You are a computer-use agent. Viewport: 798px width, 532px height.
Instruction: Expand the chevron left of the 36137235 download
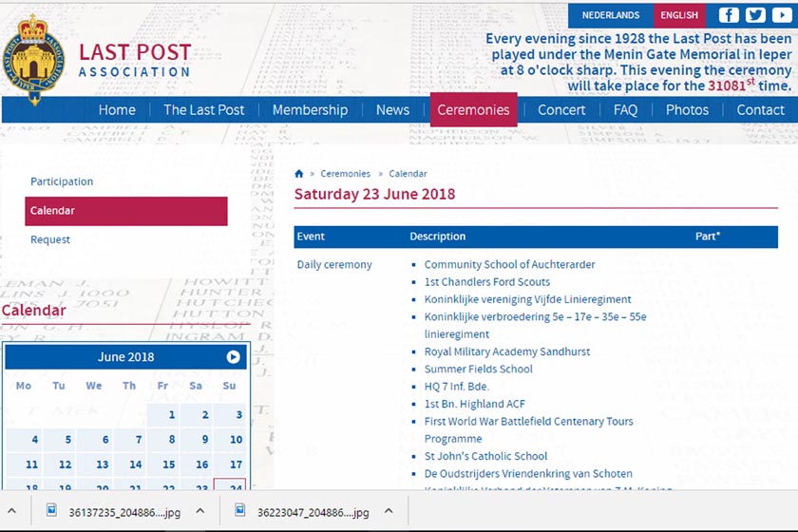point(12,510)
